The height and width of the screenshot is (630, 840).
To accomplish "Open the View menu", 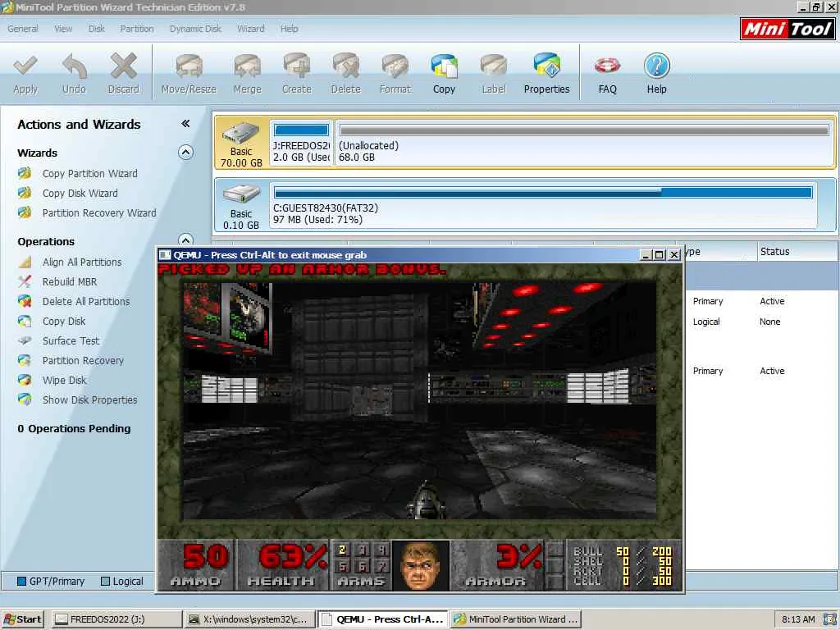I will (x=63, y=29).
